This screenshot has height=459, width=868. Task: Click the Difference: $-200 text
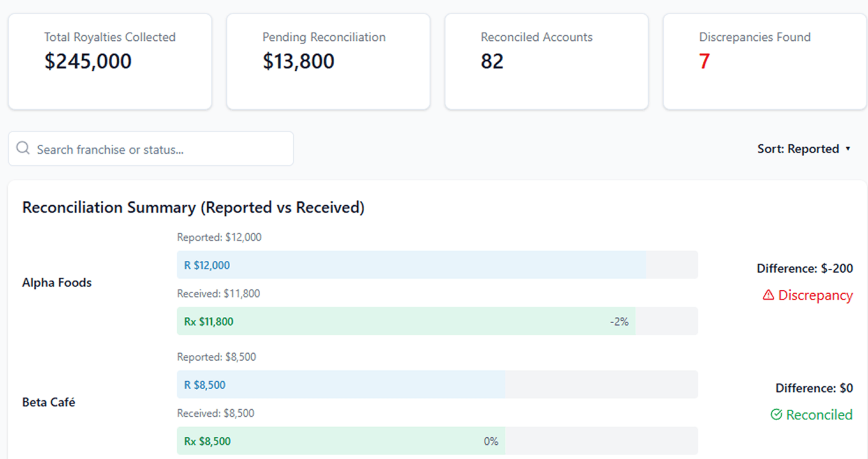coord(804,268)
